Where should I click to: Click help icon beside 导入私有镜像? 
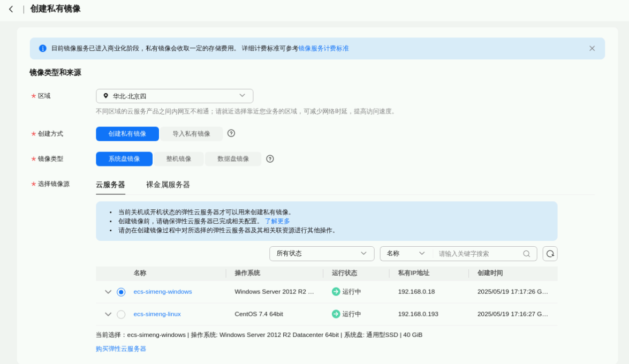[x=231, y=133]
